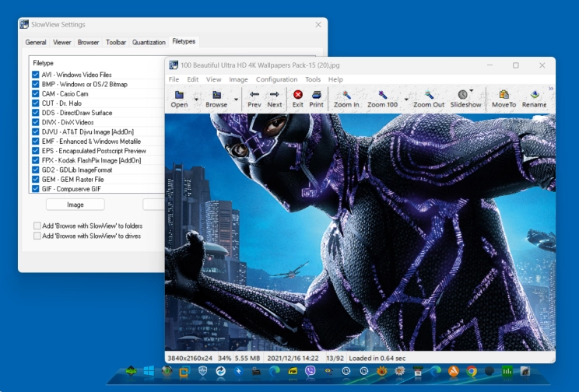Viewport: 579px width, 392px height.
Task: Click the 2021/12/16 14:22 date entry
Action: click(x=293, y=358)
